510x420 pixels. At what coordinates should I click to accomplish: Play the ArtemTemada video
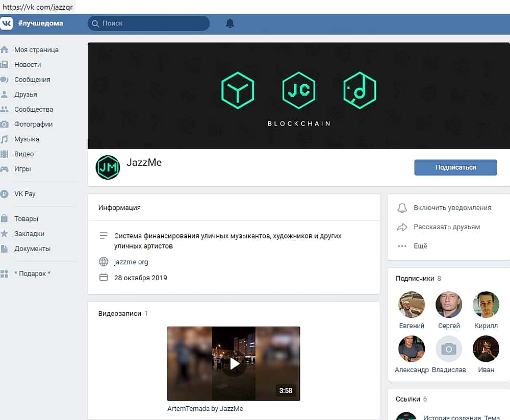pyautogui.click(x=234, y=363)
